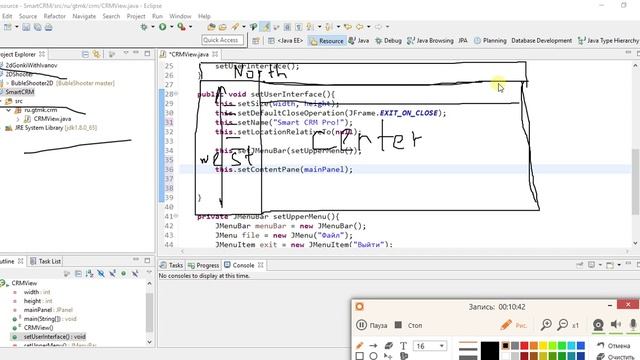Pick the red color swatch
640x360 pixels.
(x=524, y=346)
